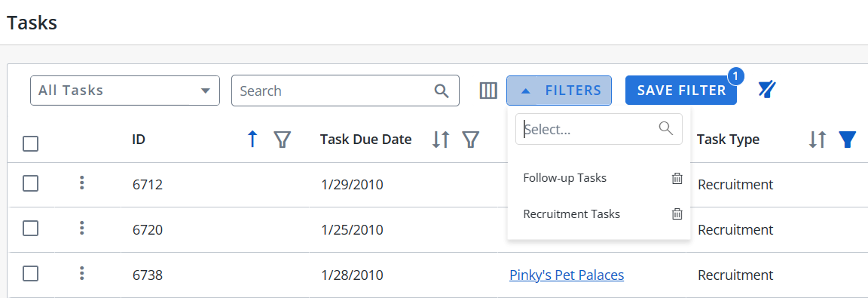Clear all filters with the crossed funnel icon
The height and width of the screenshot is (298, 868).
(767, 90)
